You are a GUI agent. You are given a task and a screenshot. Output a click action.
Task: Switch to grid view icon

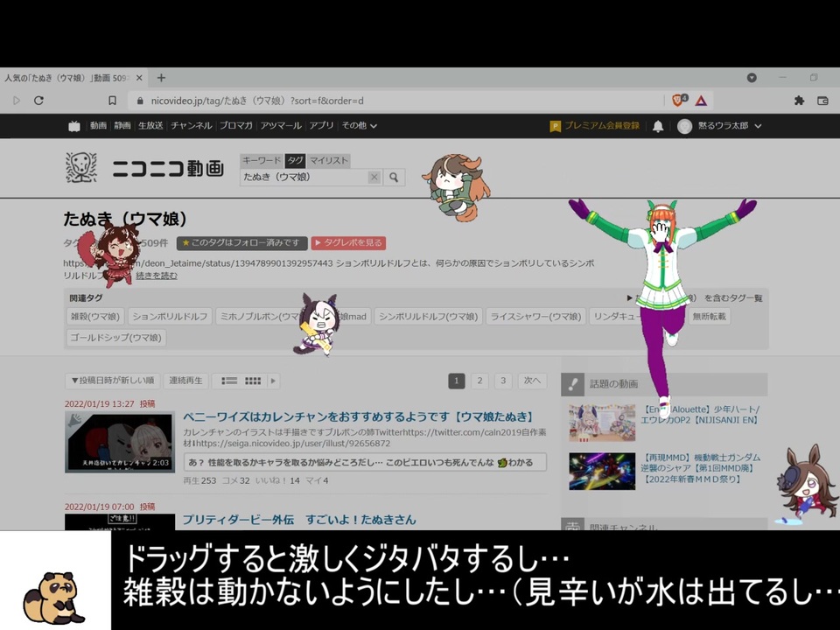tap(253, 381)
